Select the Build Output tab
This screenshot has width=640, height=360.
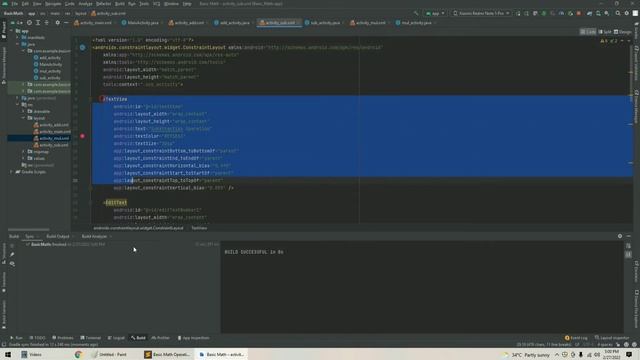[58, 236]
